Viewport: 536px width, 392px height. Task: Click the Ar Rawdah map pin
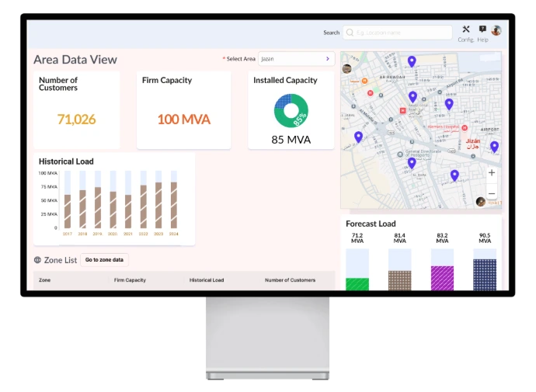[412, 61]
